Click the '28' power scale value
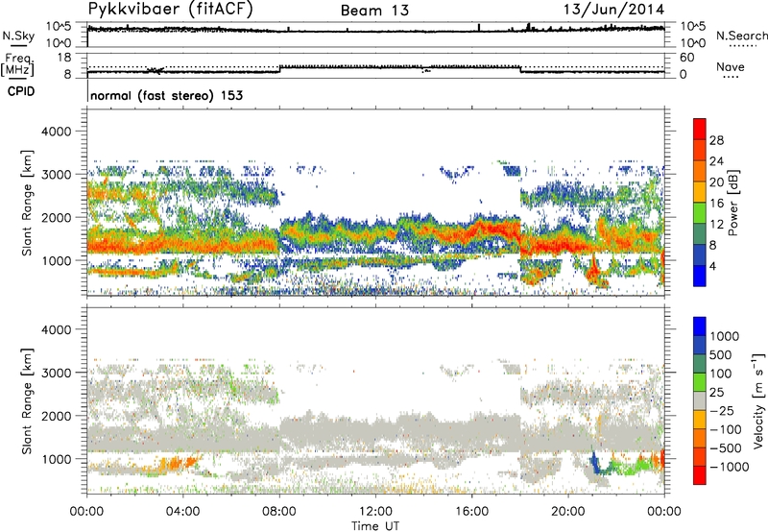 click(x=716, y=140)
